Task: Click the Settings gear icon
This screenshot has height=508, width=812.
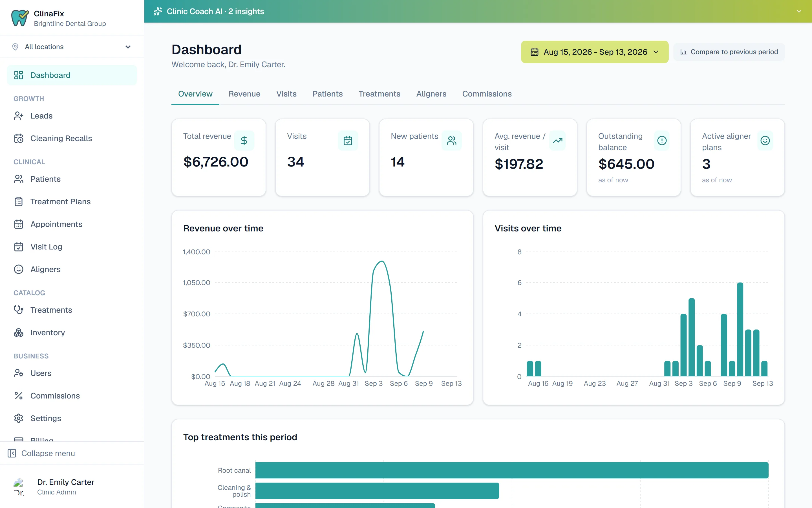Action: coord(18,418)
